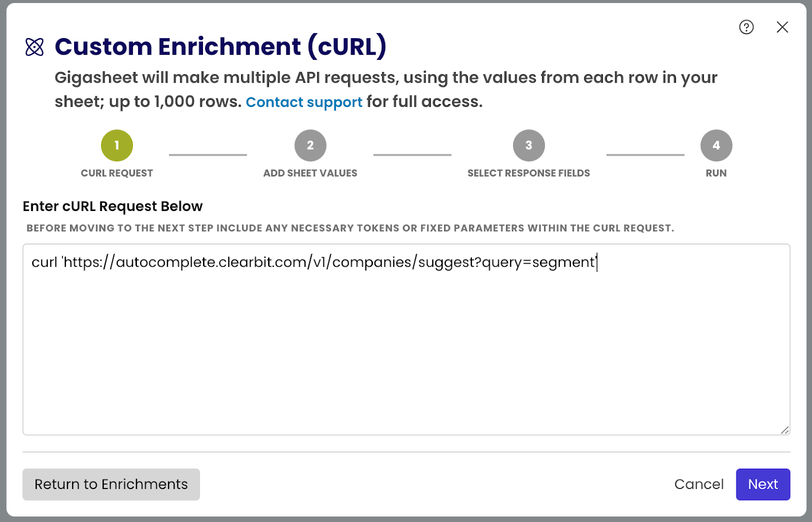The height and width of the screenshot is (522, 812).
Task: Click the ADD SHEET VALUES step label
Action: point(310,173)
